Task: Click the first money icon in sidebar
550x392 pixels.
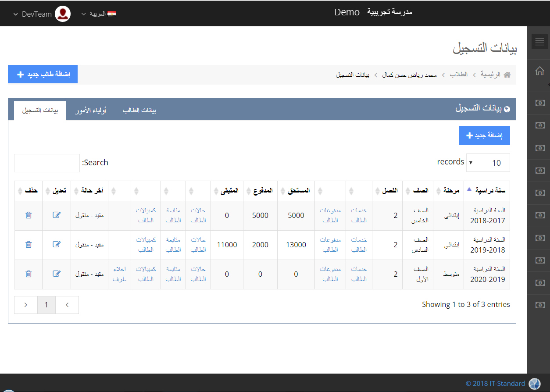Action: pyautogui.click(x=540, y=103)
